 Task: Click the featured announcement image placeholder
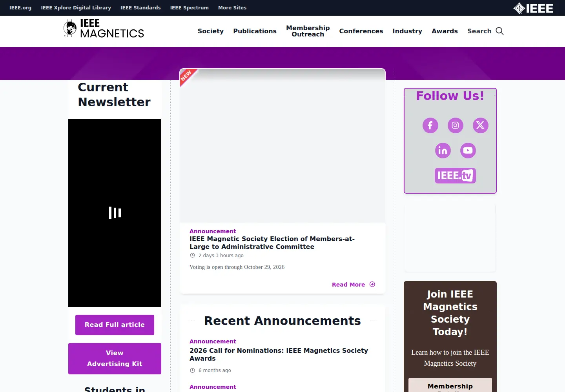282,146
